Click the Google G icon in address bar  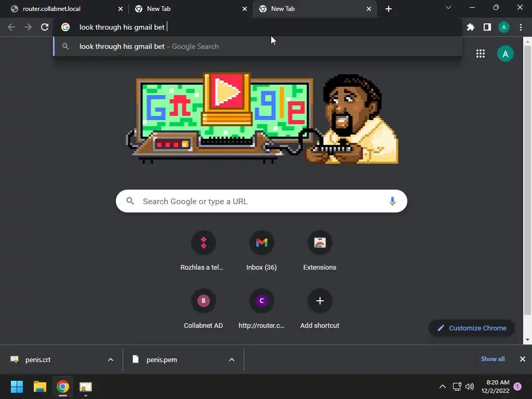pyautogui.click(x=65, y=27)
